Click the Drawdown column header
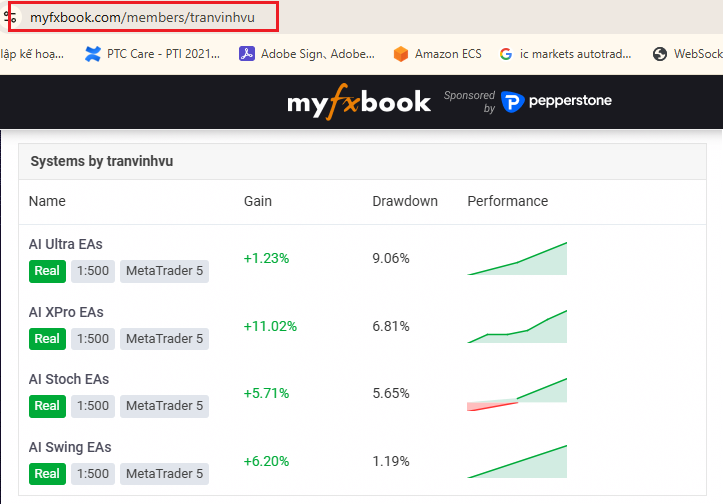This screenshot has height=504, width=723. pos(405,201)
